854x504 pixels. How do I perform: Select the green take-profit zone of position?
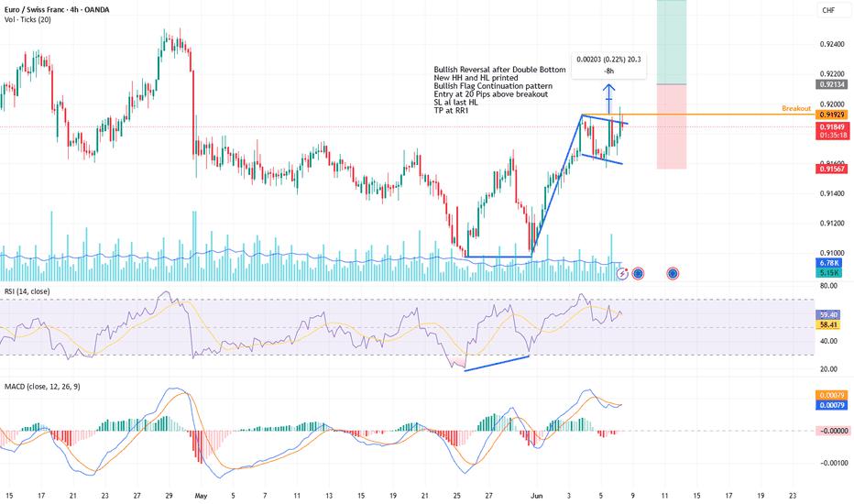(x=672, y=42)
